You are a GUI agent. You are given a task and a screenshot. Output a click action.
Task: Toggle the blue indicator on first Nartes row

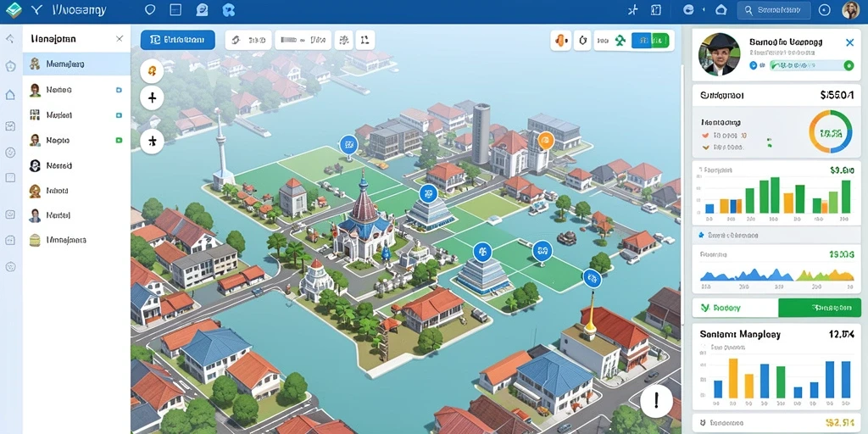tap(119, 90)
